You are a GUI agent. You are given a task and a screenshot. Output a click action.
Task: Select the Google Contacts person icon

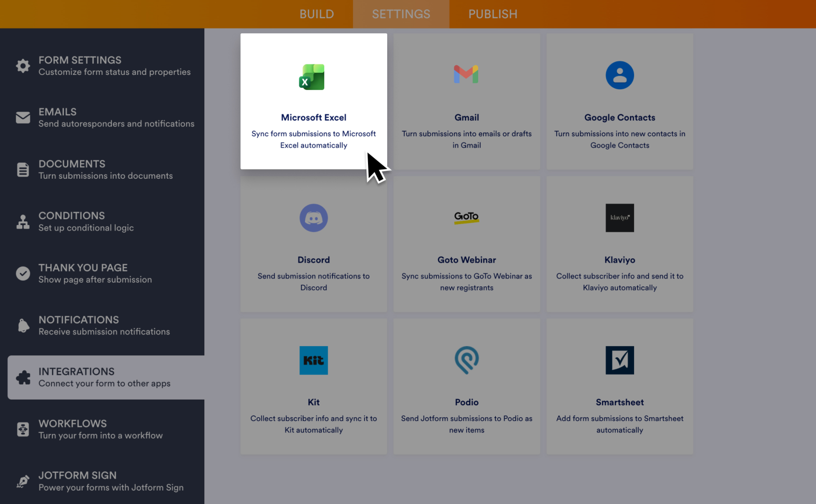point(620,75)
